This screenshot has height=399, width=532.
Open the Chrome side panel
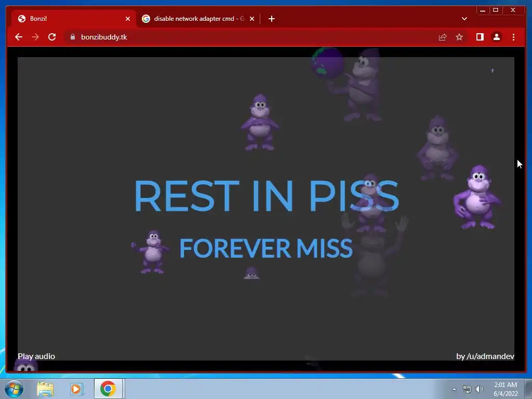480,37
